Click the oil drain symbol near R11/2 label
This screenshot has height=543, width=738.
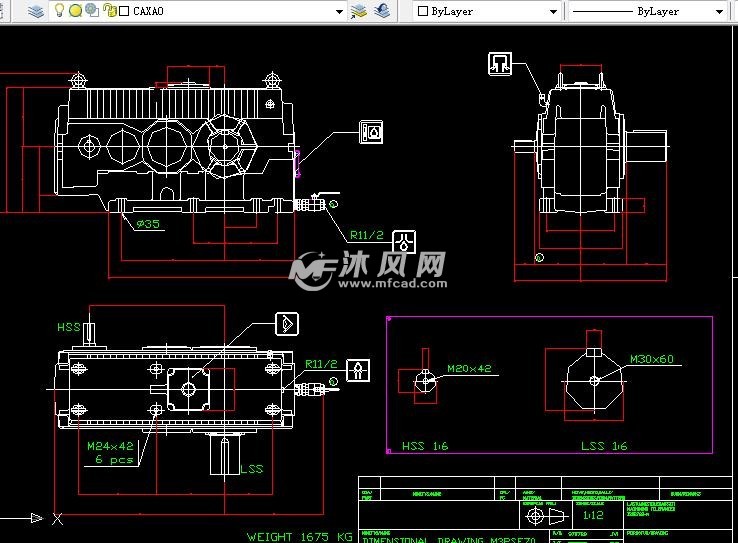(x=405, y=240)
